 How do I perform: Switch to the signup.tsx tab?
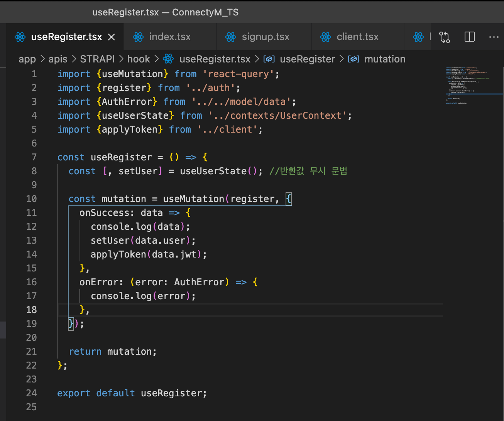264,37
